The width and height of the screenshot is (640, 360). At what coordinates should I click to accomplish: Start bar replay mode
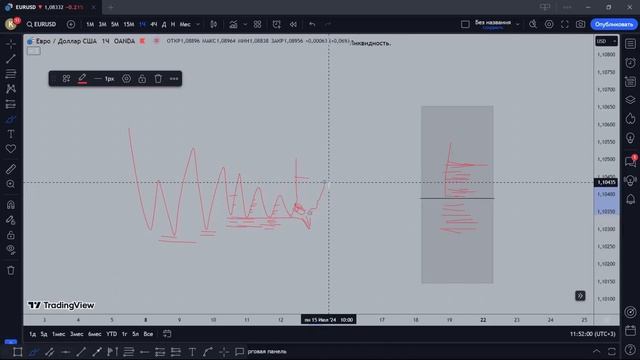pos(293,24)
